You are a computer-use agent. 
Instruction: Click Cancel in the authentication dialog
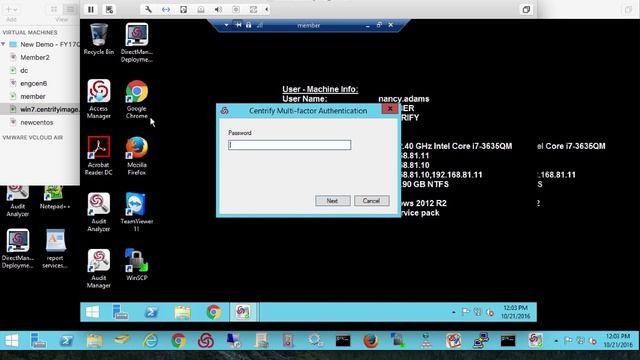click(x=371, y=201)
